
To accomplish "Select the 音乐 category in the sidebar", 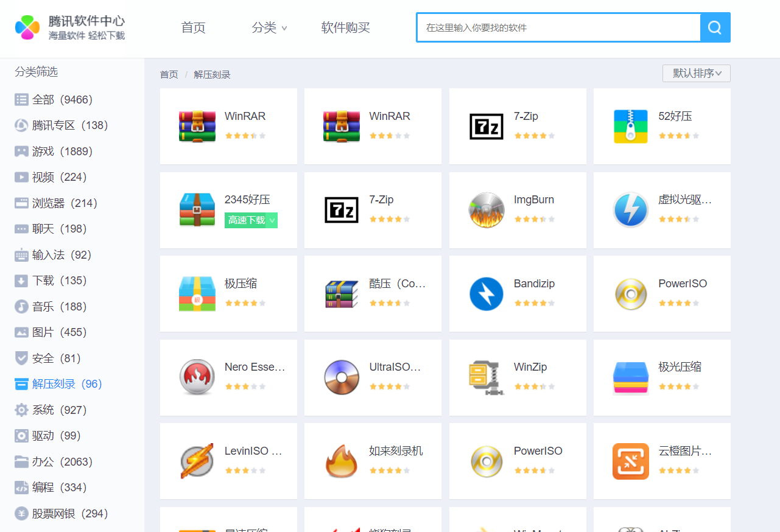I will 51,307.
